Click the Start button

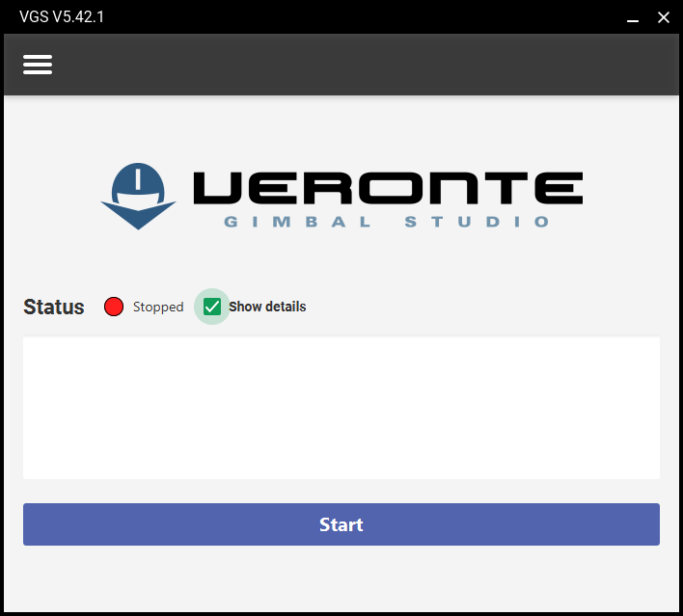(x=341, y=524)
